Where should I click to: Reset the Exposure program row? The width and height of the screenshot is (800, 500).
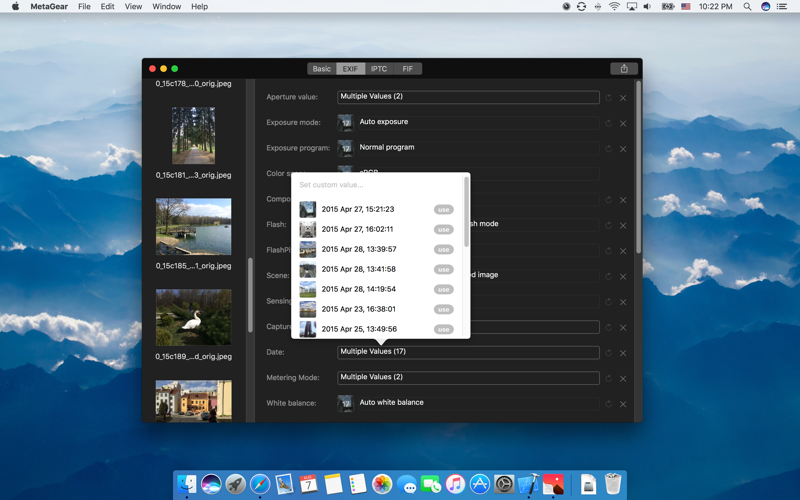[x=609, y=148]
